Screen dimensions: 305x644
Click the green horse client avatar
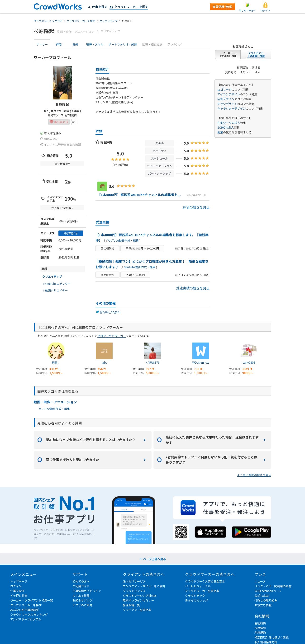102,186
